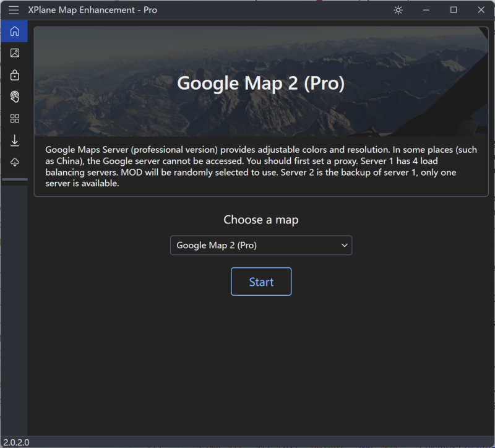The width and height of the screenshot is (495, 448).
Task: Open the download arrow icon page
Action: pos(14,140)
